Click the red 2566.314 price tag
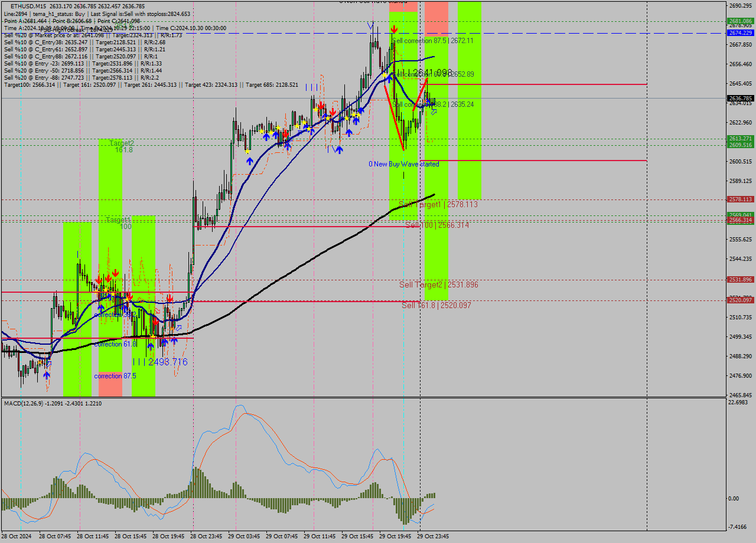 740,220
